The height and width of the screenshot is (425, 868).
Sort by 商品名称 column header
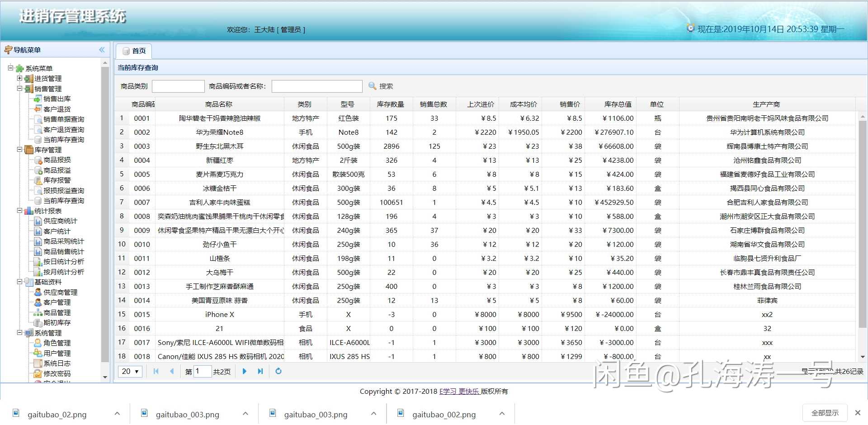[219, 104]
